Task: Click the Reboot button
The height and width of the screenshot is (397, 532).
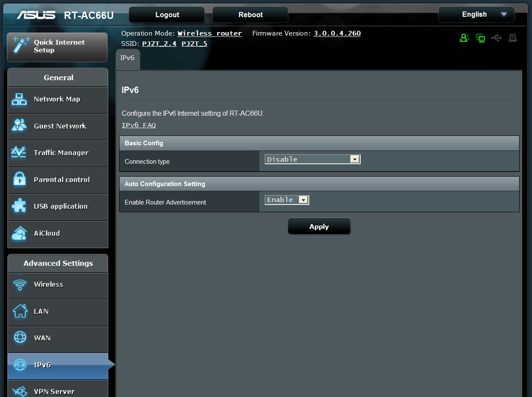Action: point(250,15)
